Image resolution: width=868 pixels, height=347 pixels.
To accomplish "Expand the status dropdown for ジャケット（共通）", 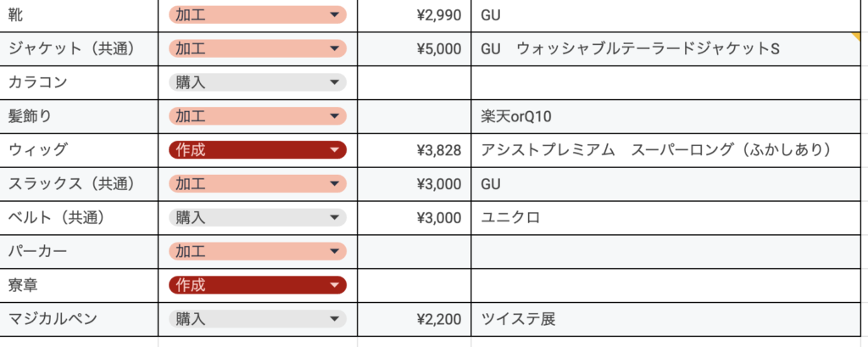I will pos(257,48).
